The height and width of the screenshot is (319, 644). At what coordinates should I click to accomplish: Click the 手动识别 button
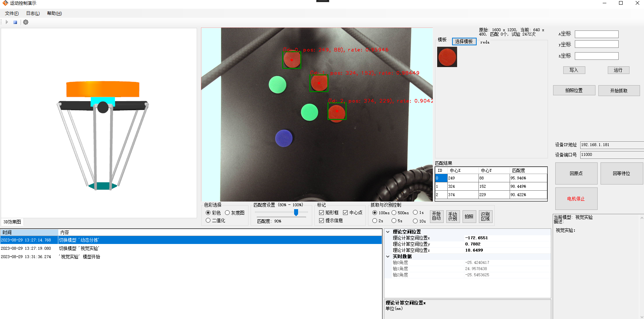click(x=453, y=216)
